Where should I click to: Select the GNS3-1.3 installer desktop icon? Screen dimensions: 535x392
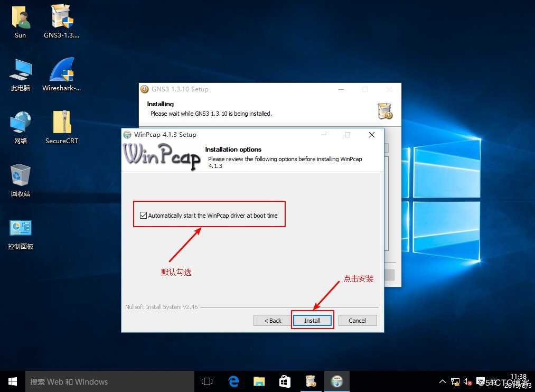coord(62,21)
